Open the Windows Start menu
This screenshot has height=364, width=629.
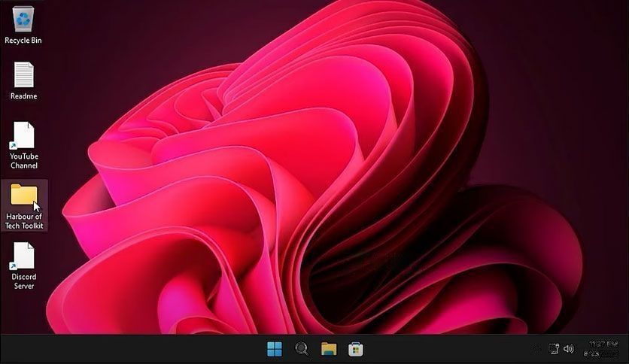coord(275,349)
